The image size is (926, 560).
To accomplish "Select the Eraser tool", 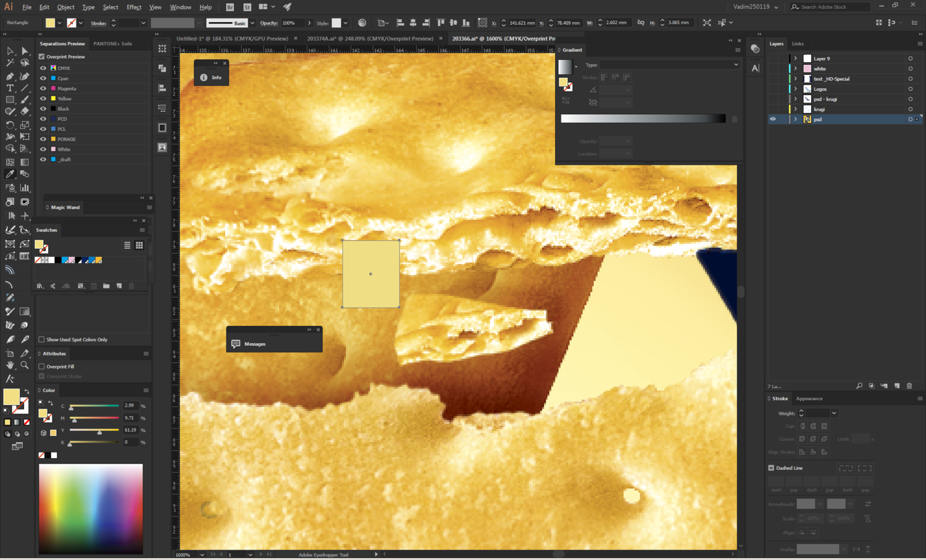I will click(x=25, y=112).
